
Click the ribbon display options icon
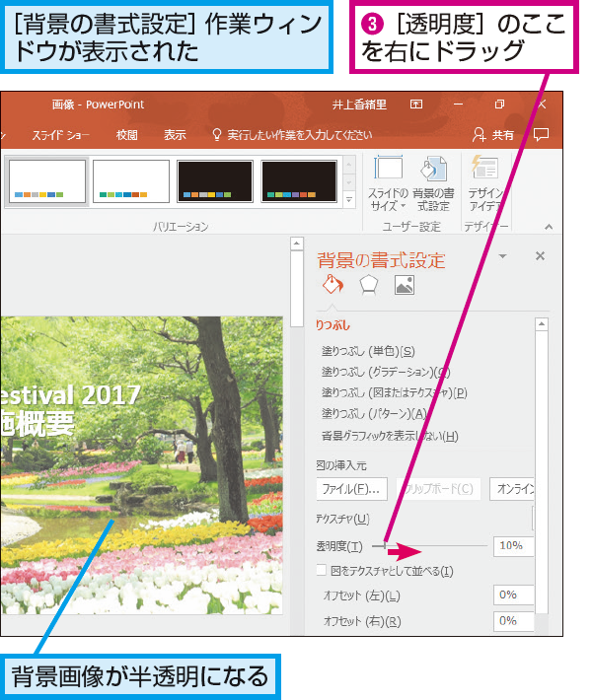(x=416, y=105)
